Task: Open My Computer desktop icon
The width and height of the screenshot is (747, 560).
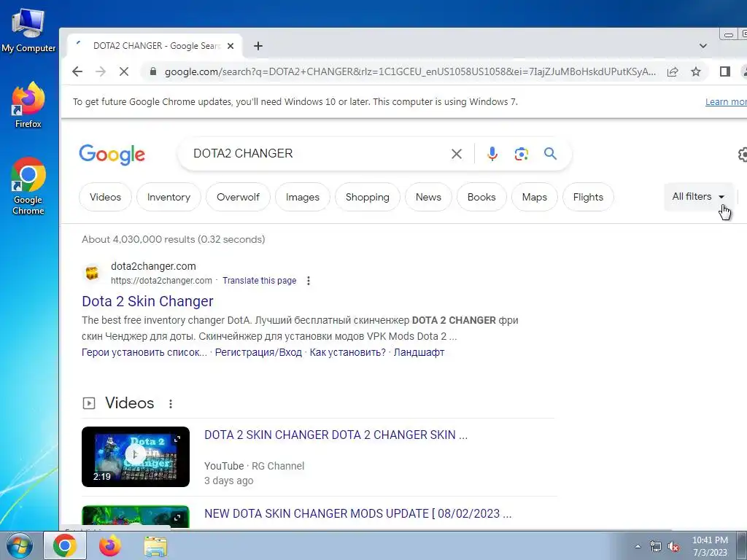Action: pos(28,29)
